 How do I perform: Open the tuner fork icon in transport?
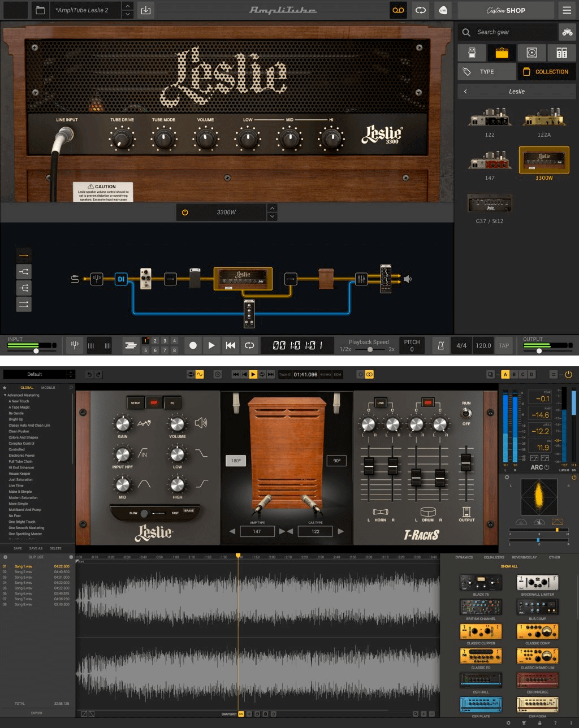click(x=75, y=345)
